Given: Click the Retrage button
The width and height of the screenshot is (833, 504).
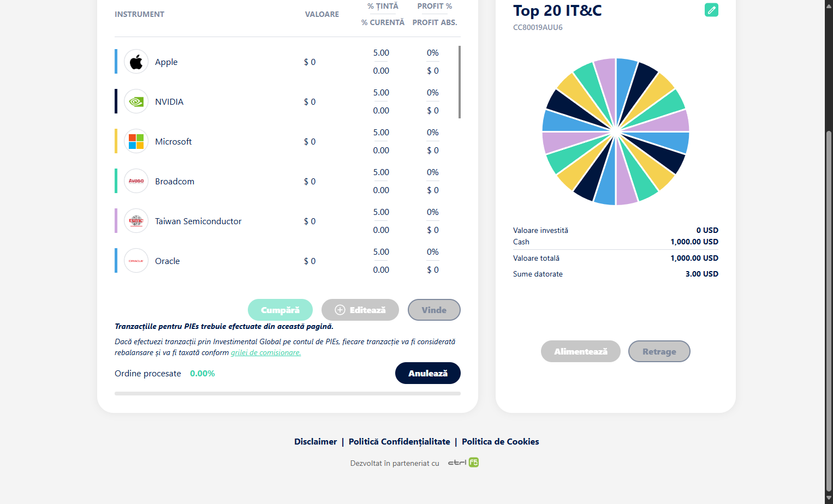Looking at the screenshot, I should click(x=659, y=351).
